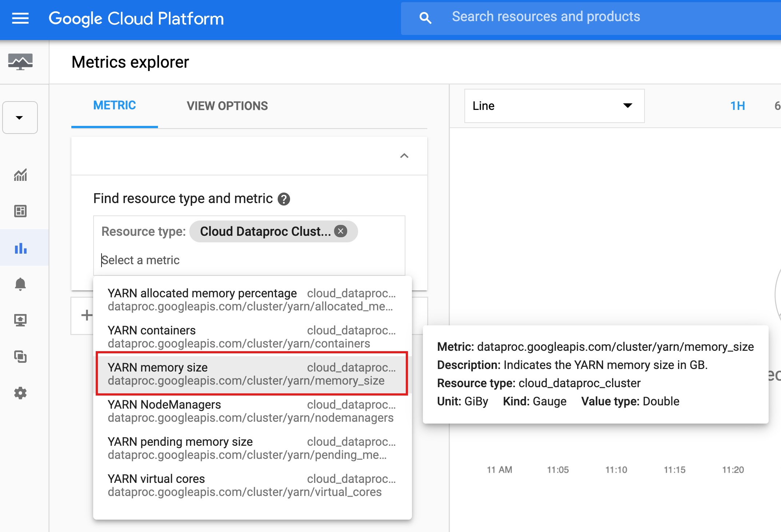Click 'Resource type: cloud_dataproc_cluster' in the metric tooltip
This screenshot has width=781, height=532.
539,383
